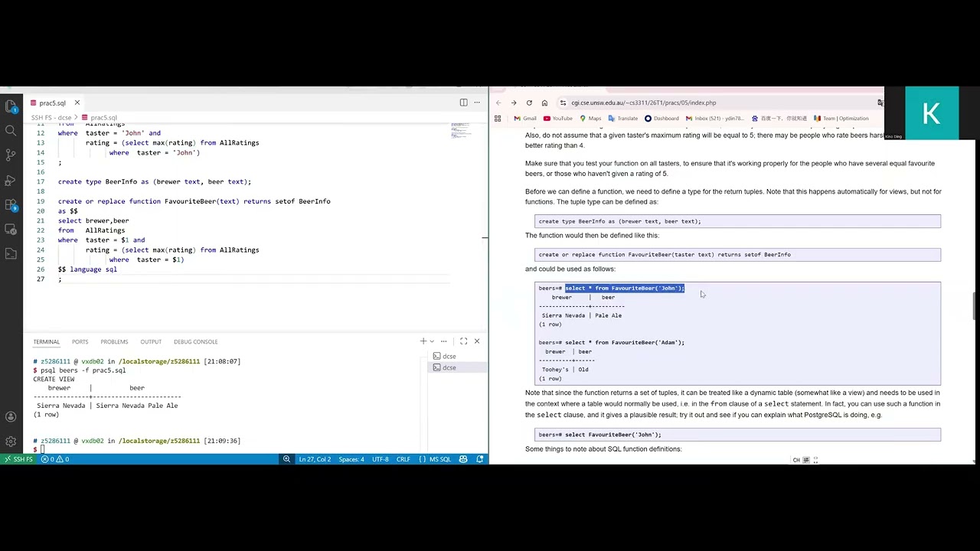The image size is (980, 551).
Task: Open the Remote Explorer view
Action: click(11, 229)
